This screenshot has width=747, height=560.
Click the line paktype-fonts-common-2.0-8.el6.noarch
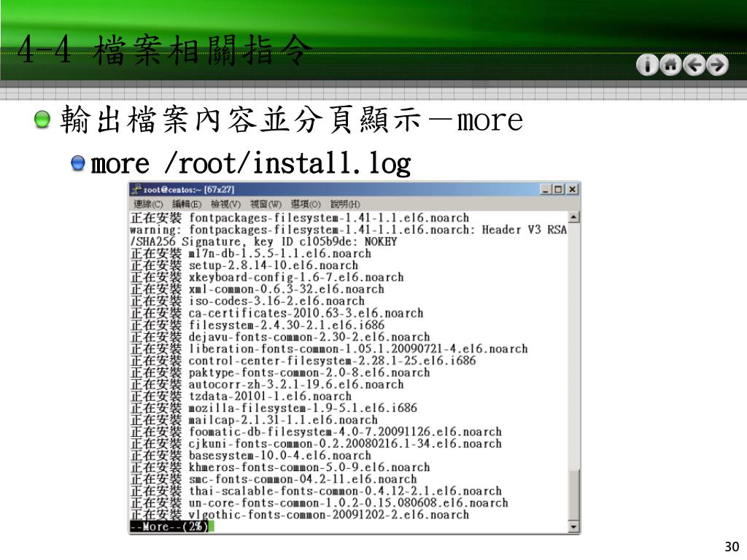(x=281, y=373)
